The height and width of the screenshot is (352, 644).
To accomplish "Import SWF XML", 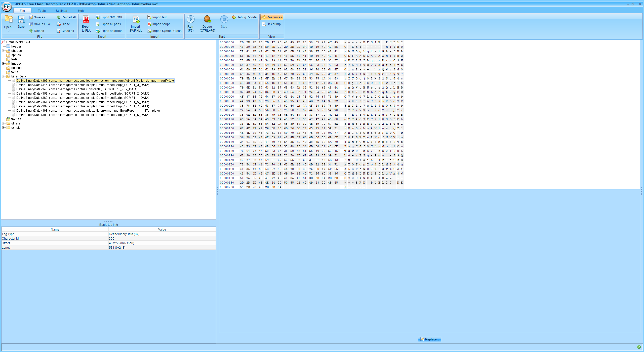I will 136,24.
